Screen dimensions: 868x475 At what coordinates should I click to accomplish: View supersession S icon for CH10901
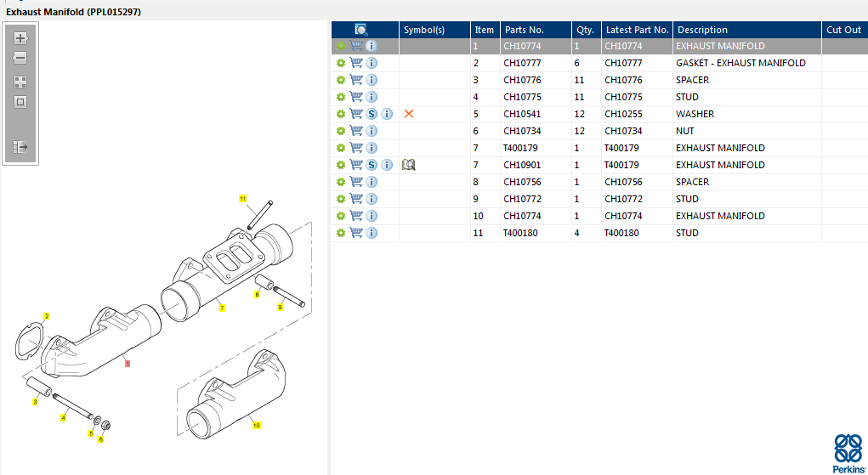click(372, 165)
